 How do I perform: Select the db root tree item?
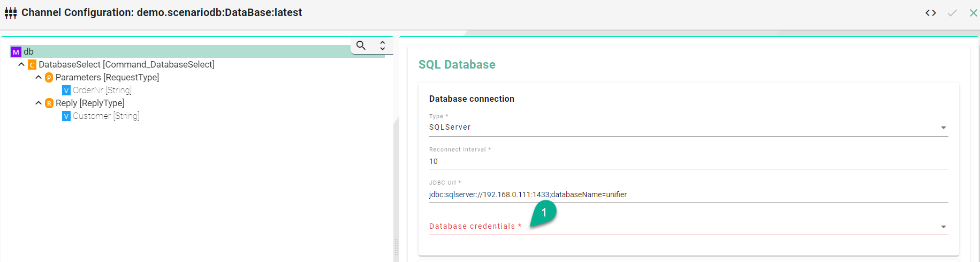click(x=29, y=52)
